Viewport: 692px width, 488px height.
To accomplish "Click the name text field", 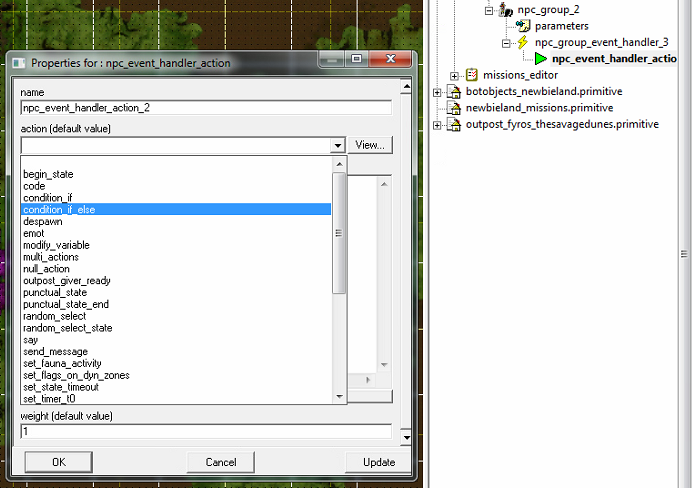I will click(x=205, y=107).
